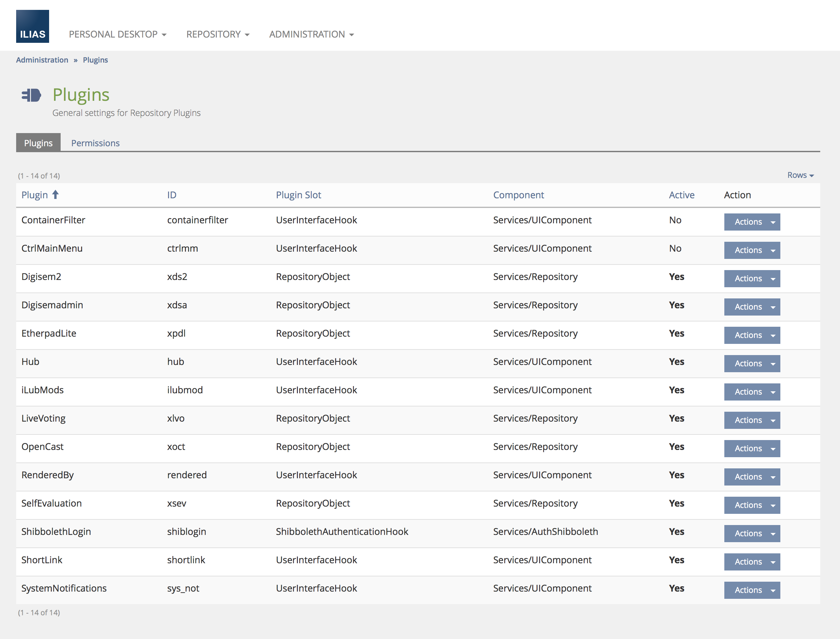Viewport: 840px width, 639px height.
Task: Open the Rows dropdown
Action: point(800,175)
